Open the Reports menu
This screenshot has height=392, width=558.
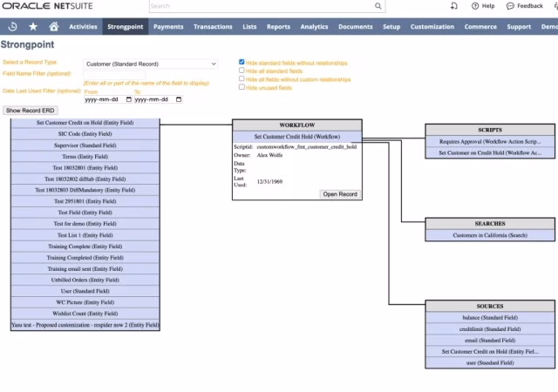278,27
